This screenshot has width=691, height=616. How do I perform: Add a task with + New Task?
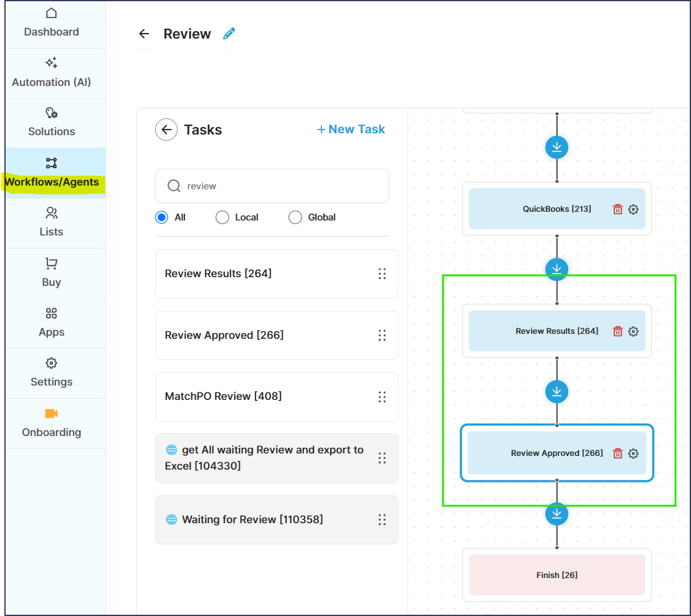click(351, 129)
